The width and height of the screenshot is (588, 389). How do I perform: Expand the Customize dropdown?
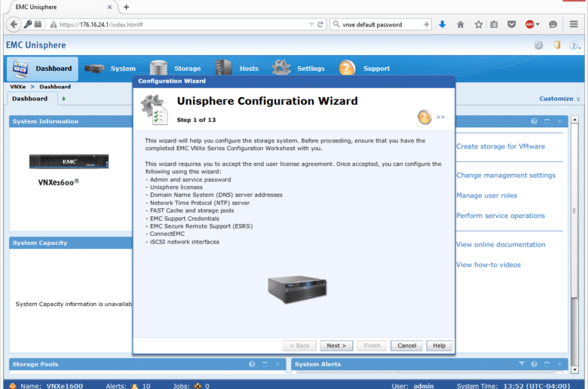559,99
